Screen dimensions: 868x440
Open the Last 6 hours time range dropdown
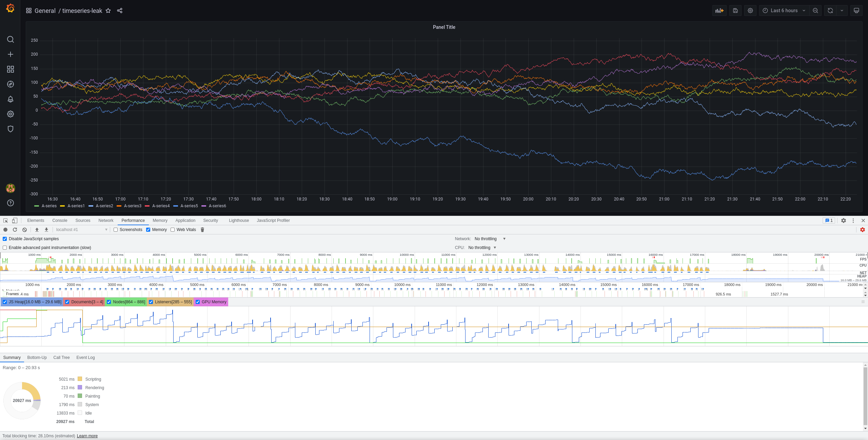coord(784,11)
